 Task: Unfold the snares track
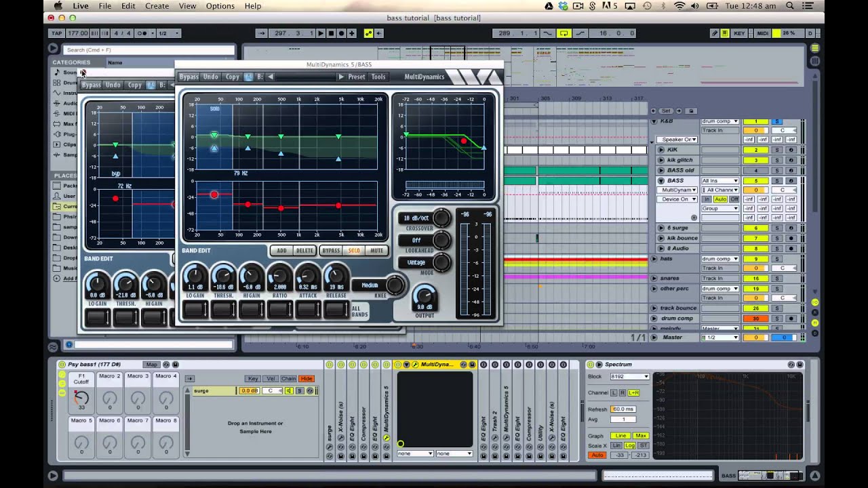tap(654, 279)
